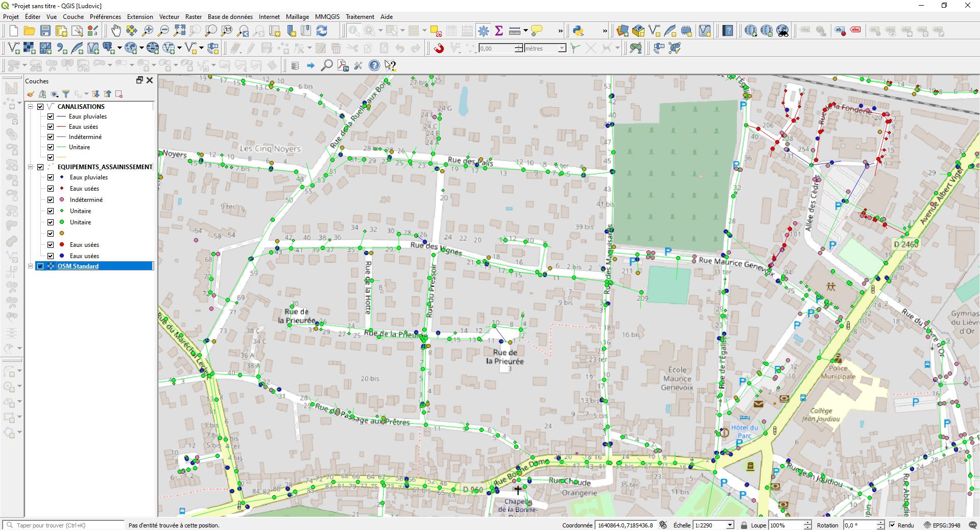Toggle the Rendu checkbox in status bar
Screen dimensions: 980x530
892,525
